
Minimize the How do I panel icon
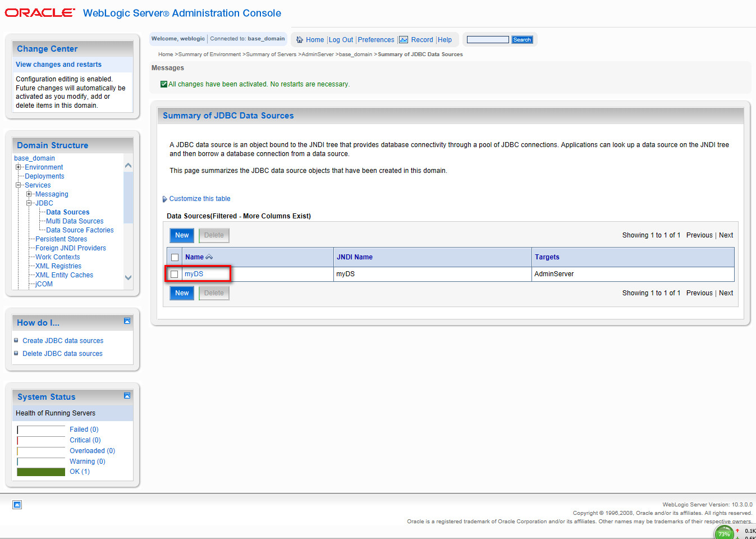(127, 321)
